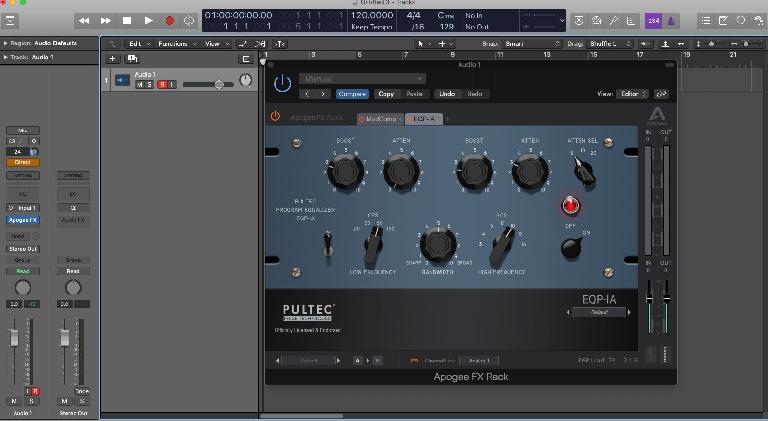The height and width of the screenshot is (421, 768).
Task: Toggle the Metronome icon
Action: tap(671, 21)
